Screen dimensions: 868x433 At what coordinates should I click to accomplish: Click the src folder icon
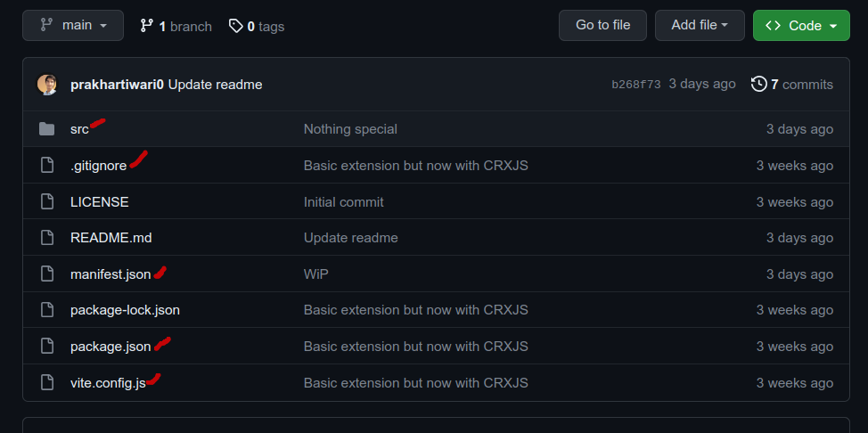point(47,129)
